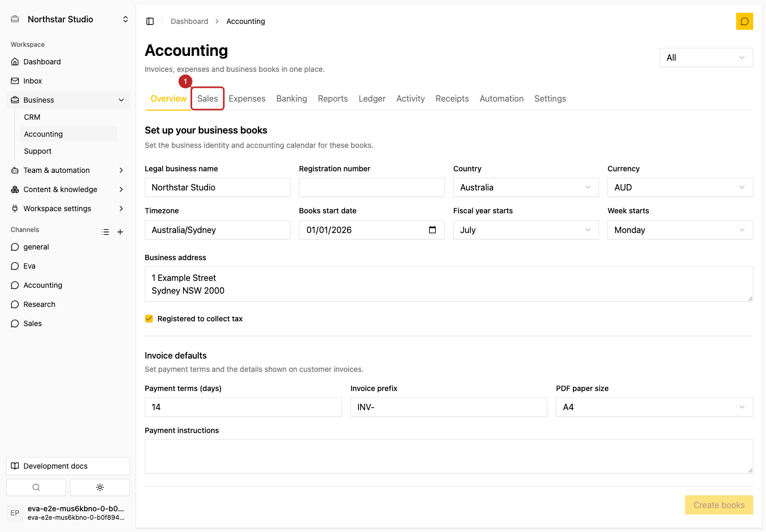This screenshot has width=766, height=532.
Task: Open the Eva channel
Action: 68,266
